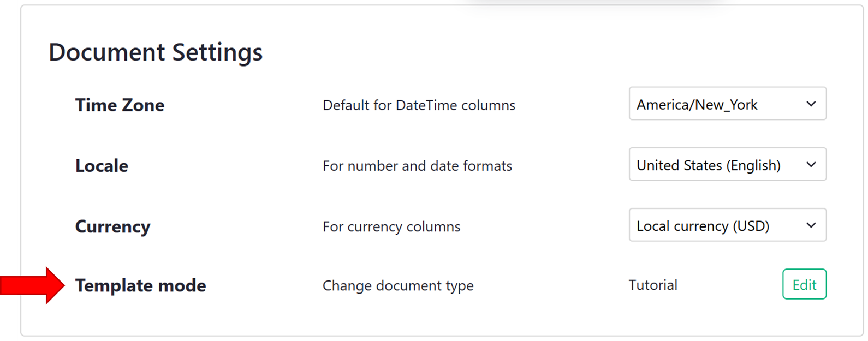Viewport: 868px width, 341px height.
Task: Open the Currency dropdown menu
Action: 728,225
